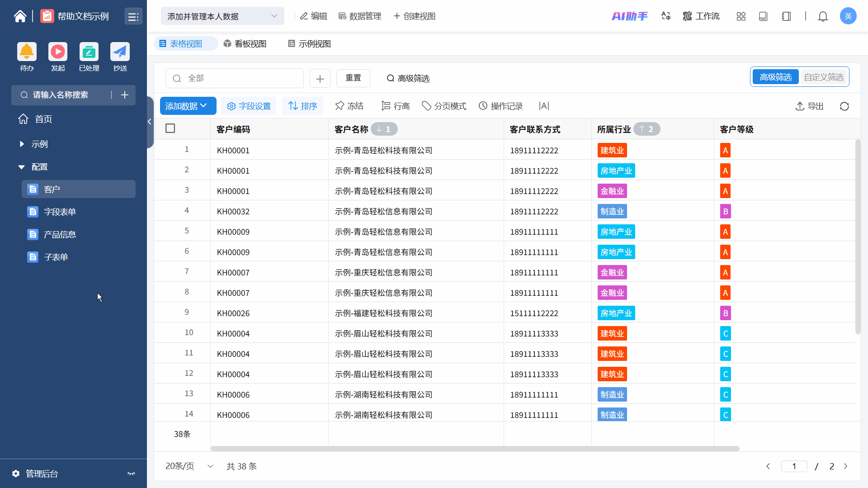Click the 编辑 button
This screenshot has height=488, width=868.
[313, 16]
